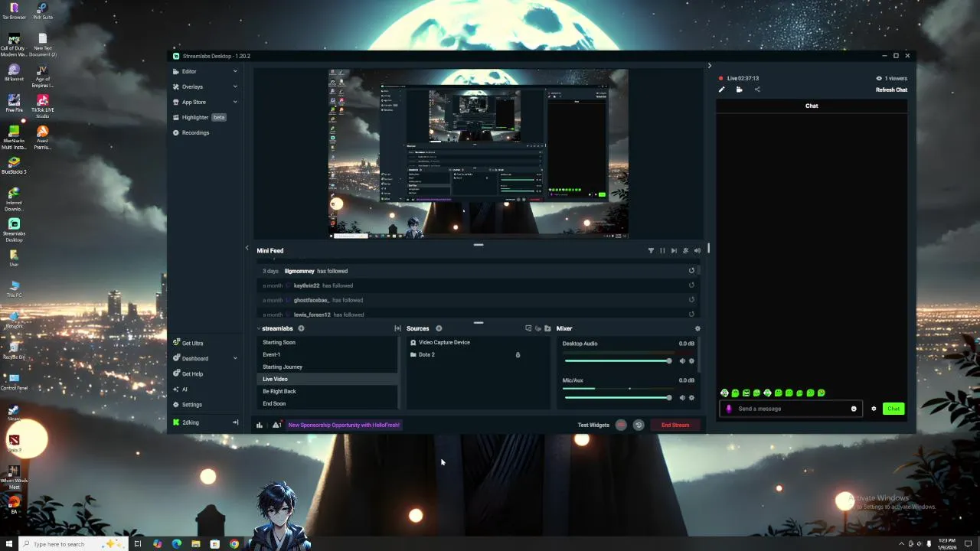Open the performance stats bar icon
Viewport: 980px width, 551px height.
tap(260, 425)
